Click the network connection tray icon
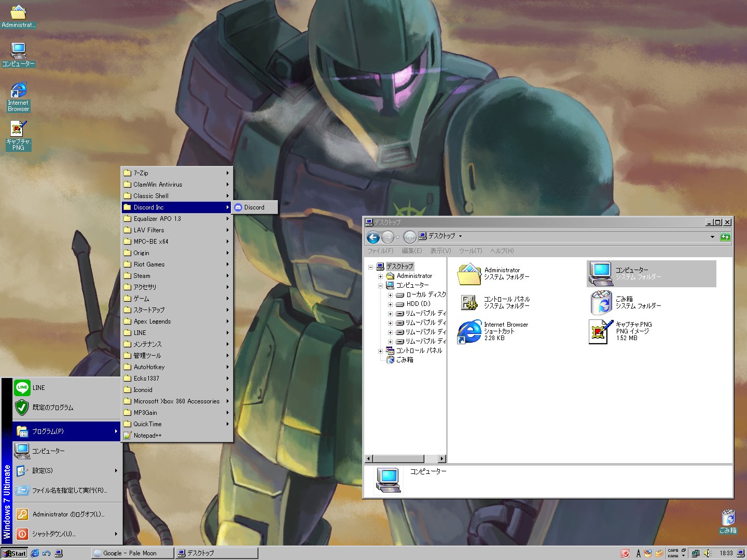Viewport: 747px width, 560px height. (x=696, y=553)
